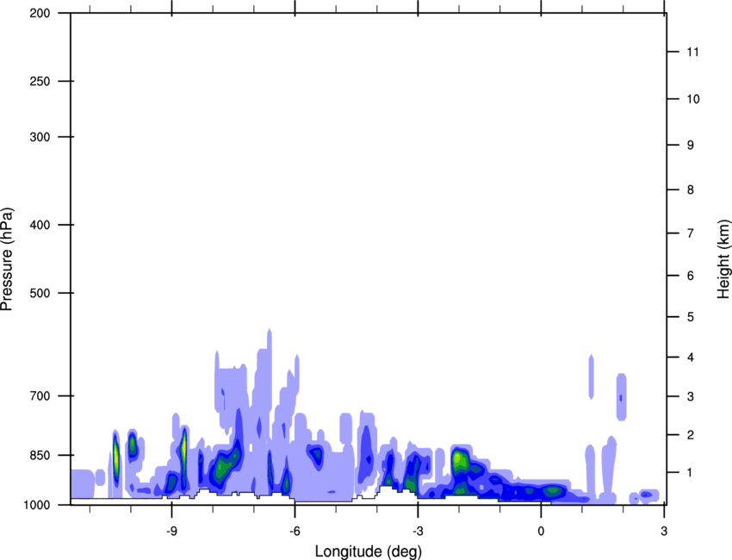Click pressure tick label 850
This screenshot has height=560, width=732.
tap(40, 455)
